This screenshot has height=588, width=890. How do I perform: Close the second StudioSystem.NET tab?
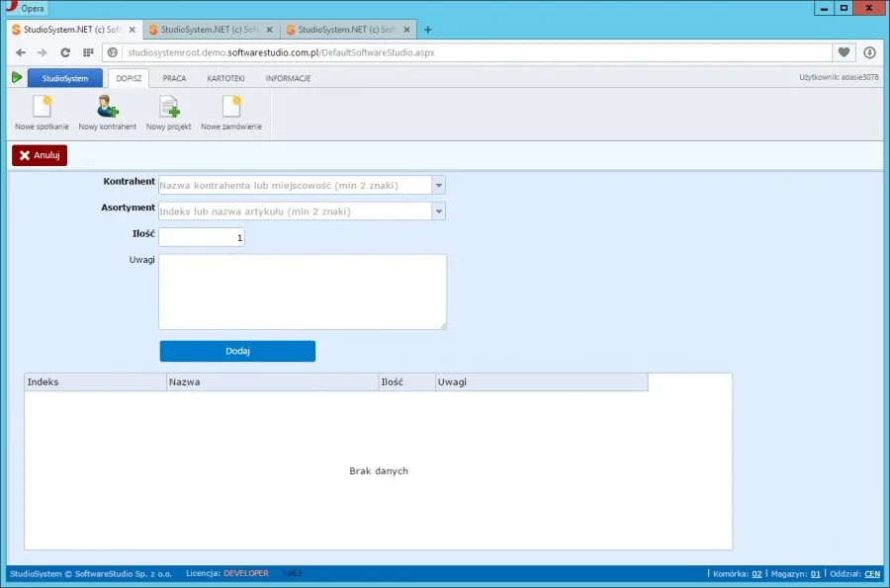[x=270, y=30]
